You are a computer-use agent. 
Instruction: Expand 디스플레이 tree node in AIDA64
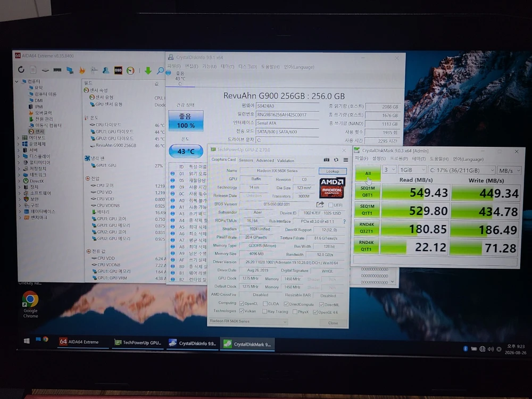pos(19,156)
